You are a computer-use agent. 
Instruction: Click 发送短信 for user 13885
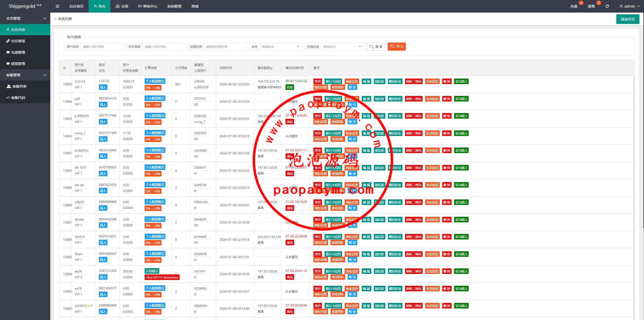[432, 254]
